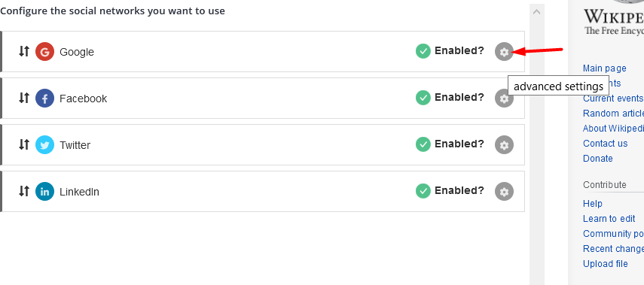Toggle LinkedIn enabled green checkmark
Viewport: 644px width, 285px height.
(x=423, y=191)
